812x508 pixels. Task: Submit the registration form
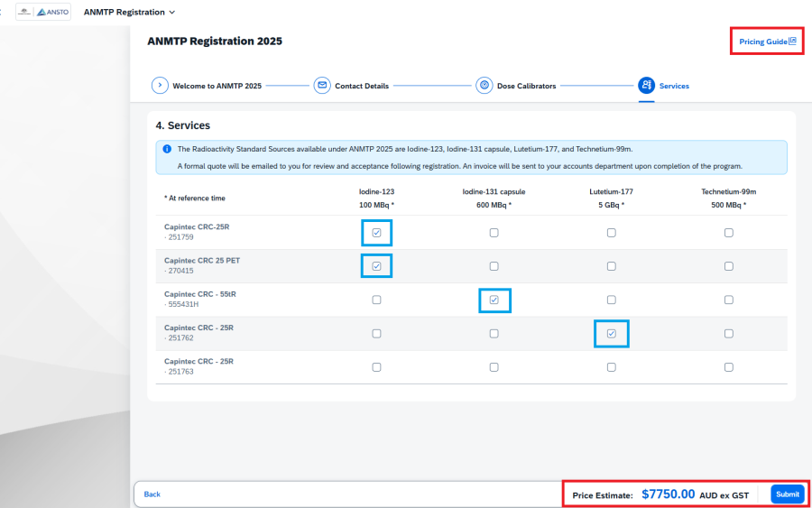[787, 494]
